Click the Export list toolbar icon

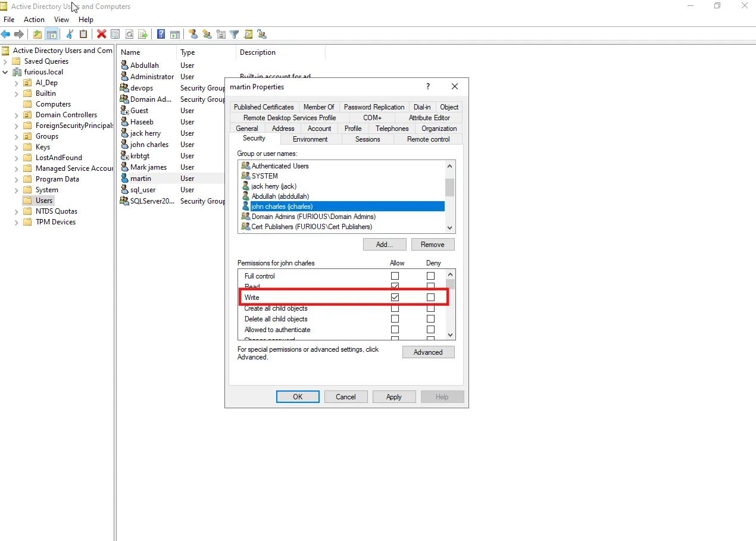coord(143,35)
